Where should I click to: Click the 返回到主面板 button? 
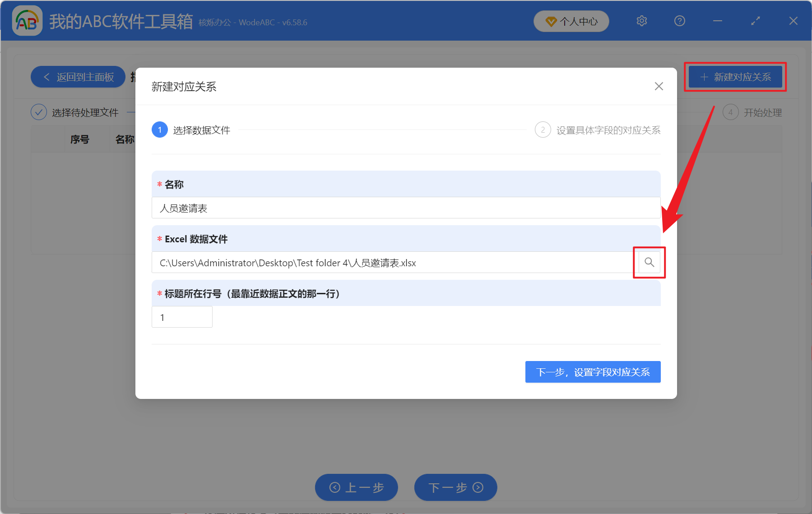pyautogui.click(x=78, y=77)
